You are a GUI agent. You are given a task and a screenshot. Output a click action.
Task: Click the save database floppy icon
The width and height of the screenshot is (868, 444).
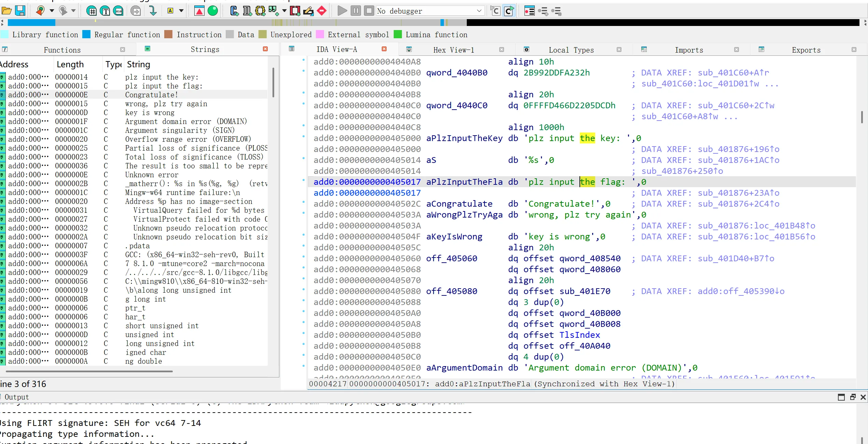[20, 11]
